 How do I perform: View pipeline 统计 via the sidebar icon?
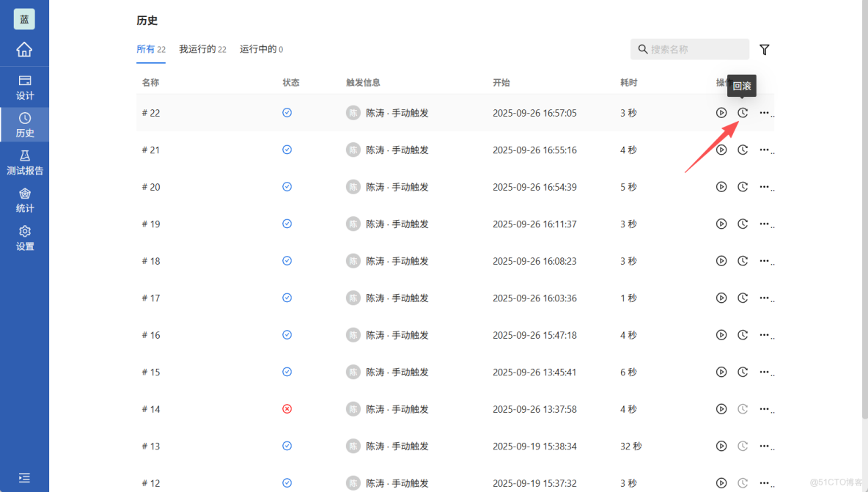[24, 199]
